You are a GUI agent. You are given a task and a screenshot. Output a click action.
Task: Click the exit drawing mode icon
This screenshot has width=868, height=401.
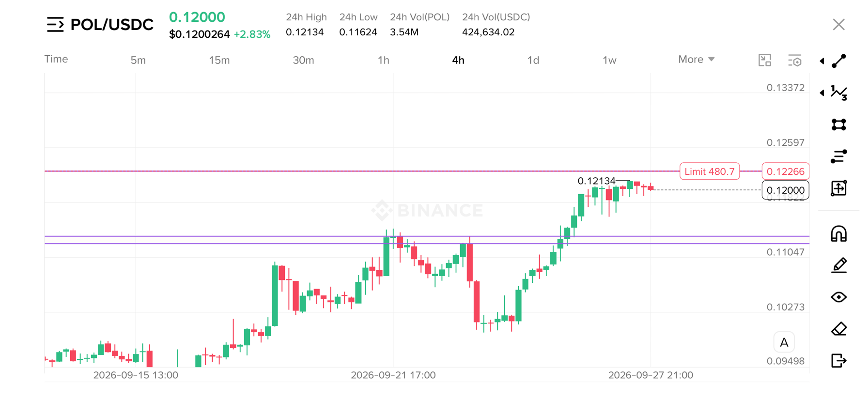click(x=839, y=361)
